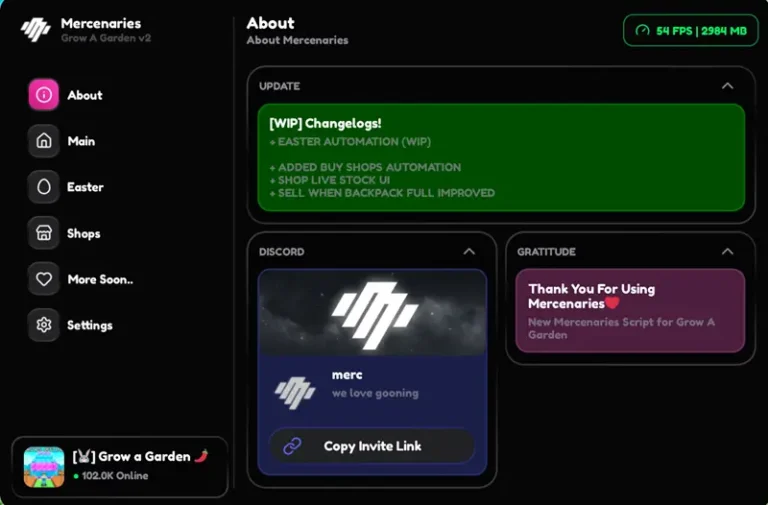This screenshot has width=768, height=505.
Task: Click the DISCORD section title
Action: [282, 252]
